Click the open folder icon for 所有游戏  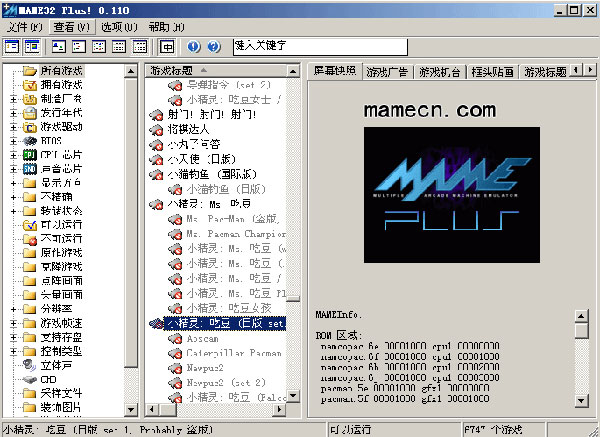coord(29,71)
